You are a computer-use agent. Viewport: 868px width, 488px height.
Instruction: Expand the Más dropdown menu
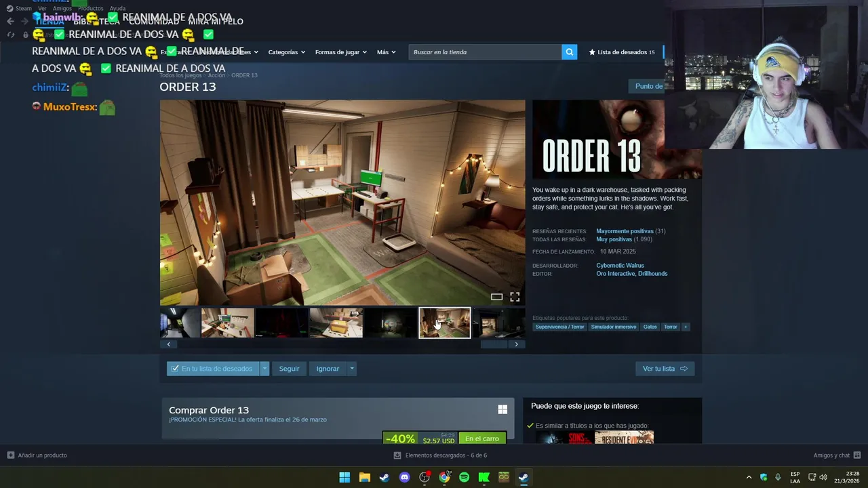point(386,52)
